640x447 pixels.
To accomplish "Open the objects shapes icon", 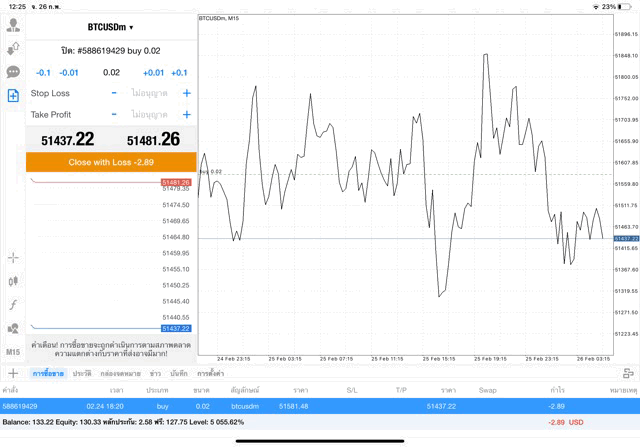I will (x=13, y=328).
